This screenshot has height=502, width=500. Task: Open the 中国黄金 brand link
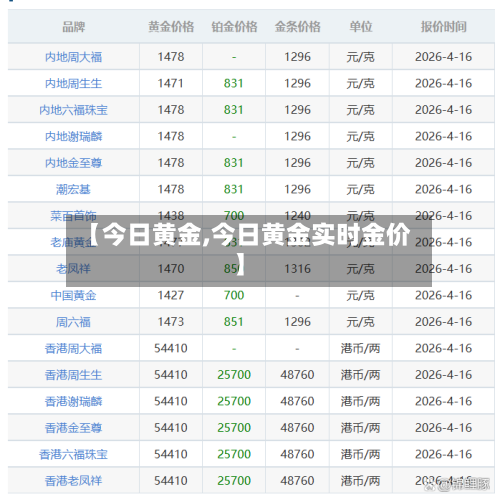[x=73, y=295]
